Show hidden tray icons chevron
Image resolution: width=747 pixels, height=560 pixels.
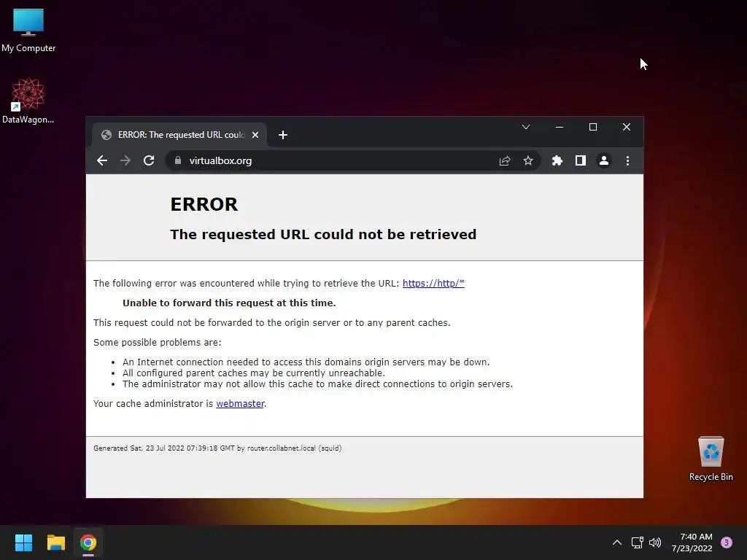[x=617, y=542]
